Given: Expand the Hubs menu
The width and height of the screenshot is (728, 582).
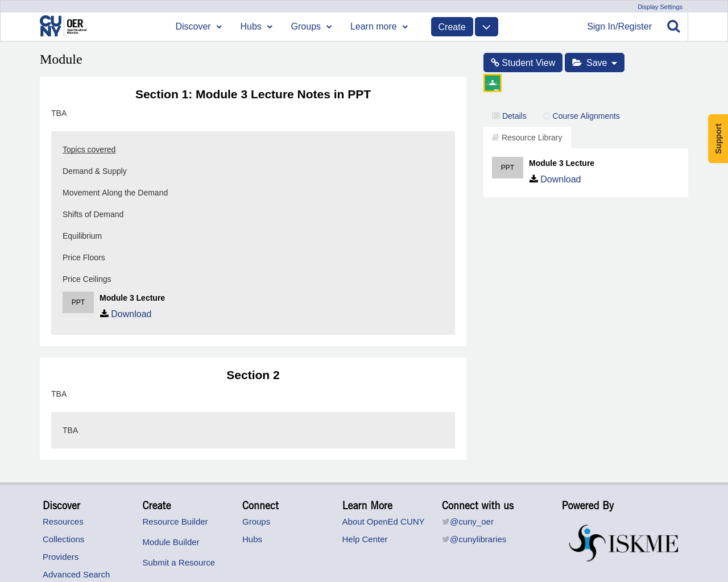Looking at the screenshot, I should (257, 27).
